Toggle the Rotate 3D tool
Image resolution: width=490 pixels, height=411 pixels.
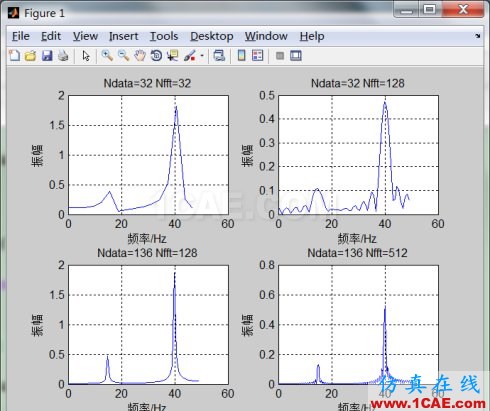(x=156, y=56)
